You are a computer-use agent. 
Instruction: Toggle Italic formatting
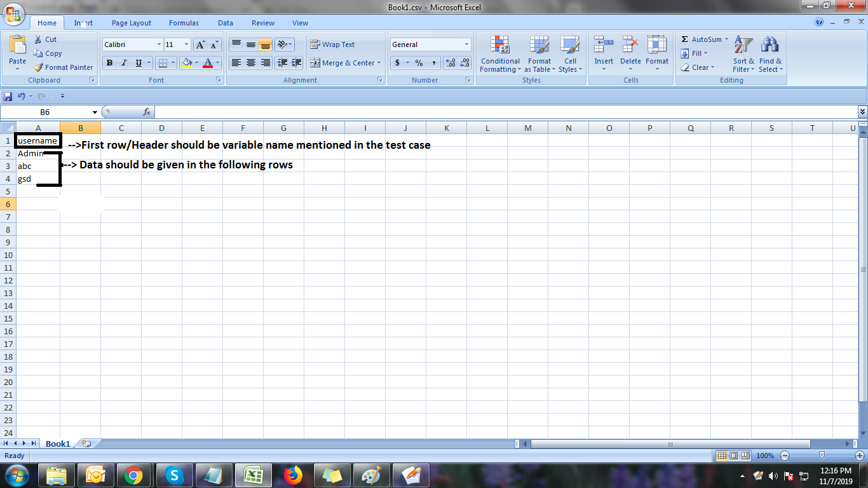click(x=124, y=63)
